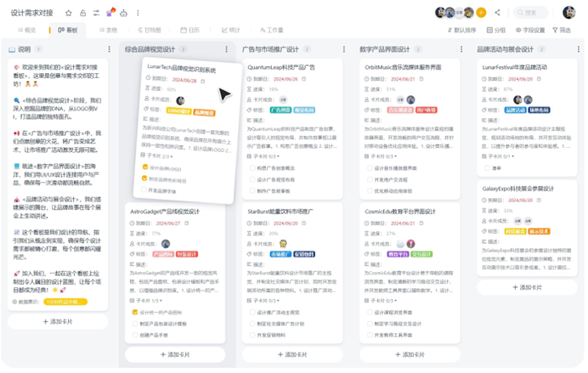Open the 默认排序 sort dropdown
Viewport: 588px width, 373px height.
[x=461, y=31]
